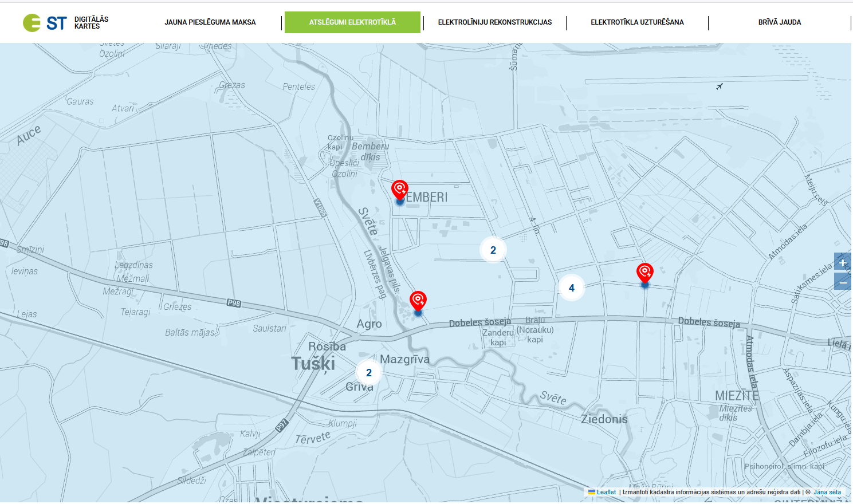This screenshot has width=853, height=504.
Task: Click the airplane airport icon on the map
Action: coord(720,86)
